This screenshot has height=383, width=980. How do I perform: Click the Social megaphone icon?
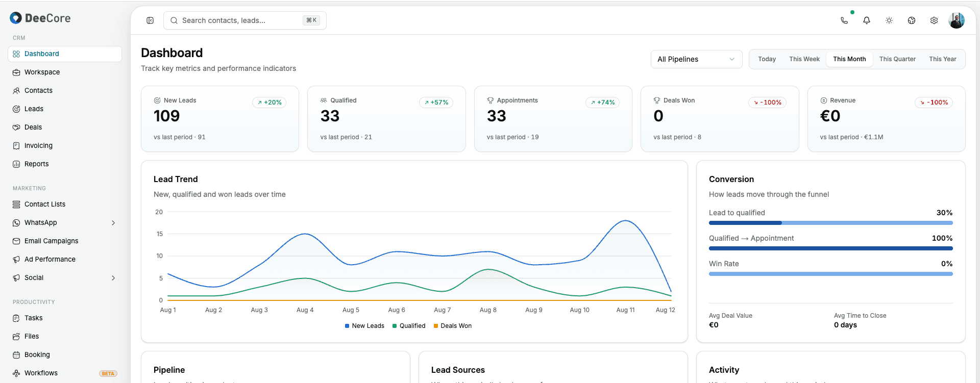click(x=16, y=278)
